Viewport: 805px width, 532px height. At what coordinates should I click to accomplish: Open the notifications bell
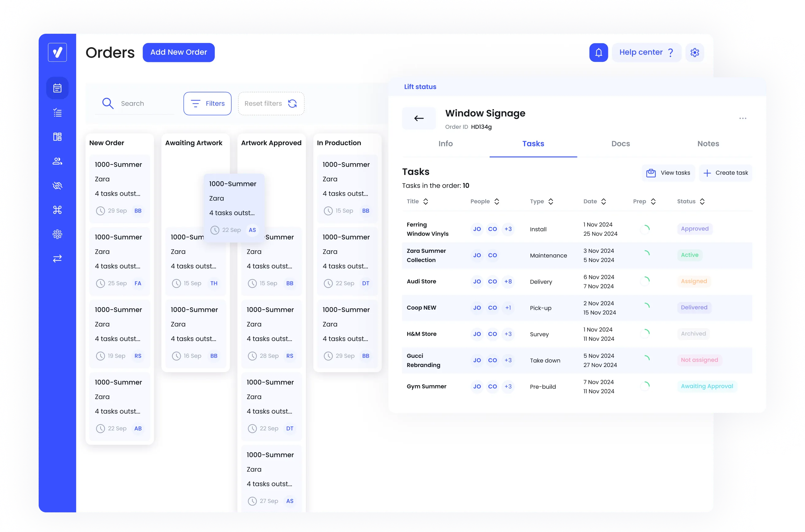pos(599,52)
